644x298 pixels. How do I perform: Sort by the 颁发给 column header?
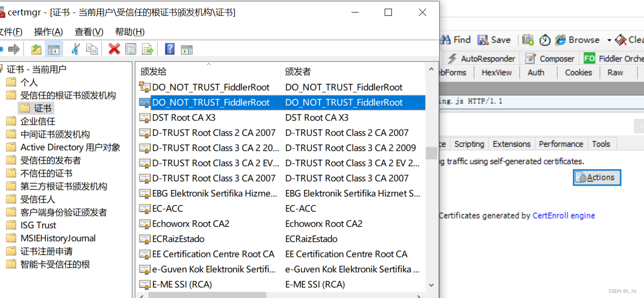tap(208, 71)
